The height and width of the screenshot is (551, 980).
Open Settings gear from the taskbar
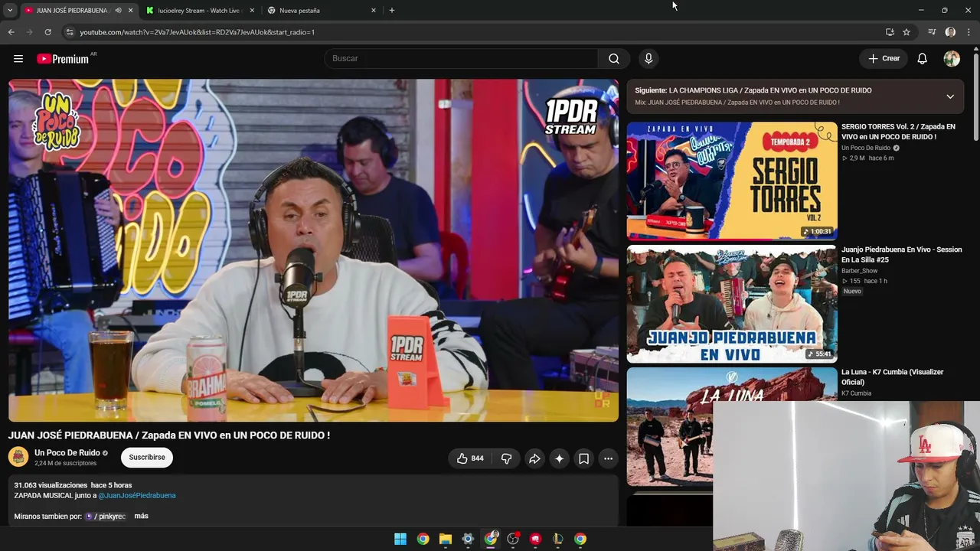468,539
